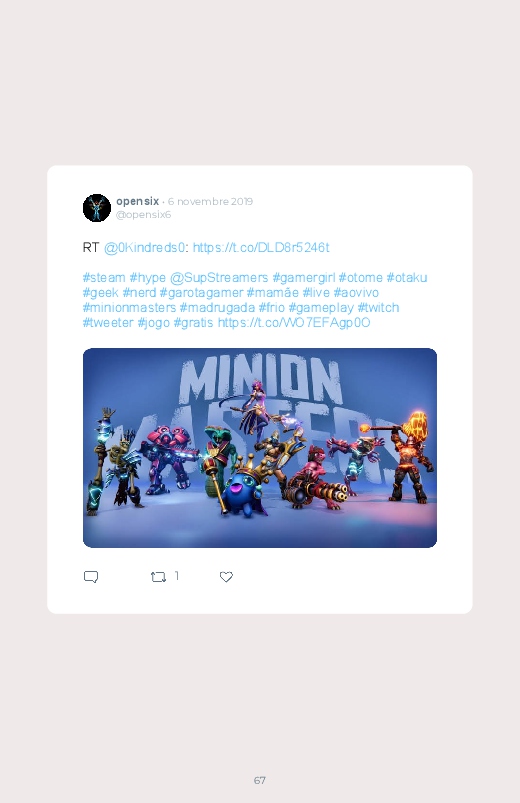
Task: Follow the https://t.co/DLD8r5246t link
Action: coord(261,248)
